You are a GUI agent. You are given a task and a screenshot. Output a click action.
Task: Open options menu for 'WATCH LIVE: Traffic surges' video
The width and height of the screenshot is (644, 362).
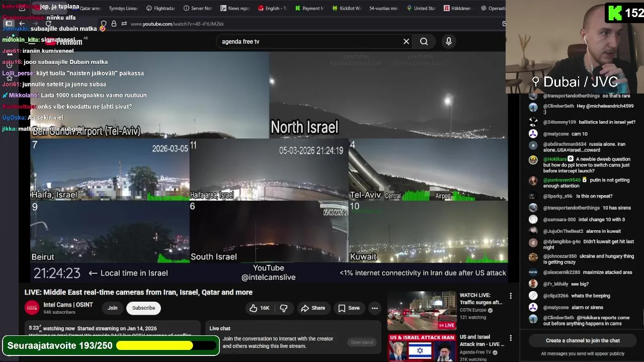pos(511,296)
